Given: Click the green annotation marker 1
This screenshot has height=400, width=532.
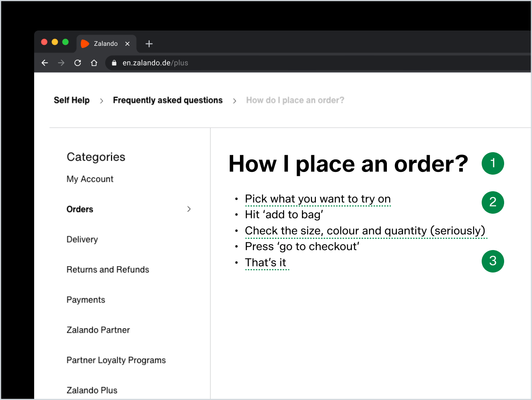Looking at the screenshot, I should pos(492,163).
